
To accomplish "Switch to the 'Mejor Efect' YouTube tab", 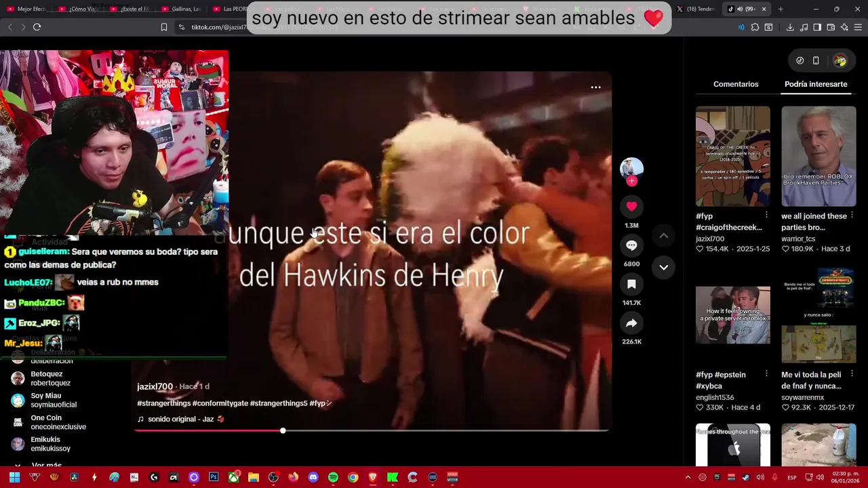I will 25,9.
